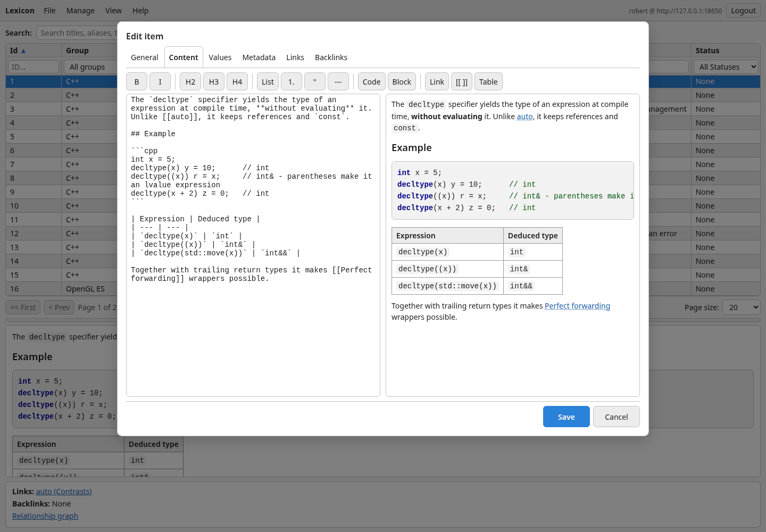Cancel the Edit item dialog
766x532 pixels.
[617, 417]
